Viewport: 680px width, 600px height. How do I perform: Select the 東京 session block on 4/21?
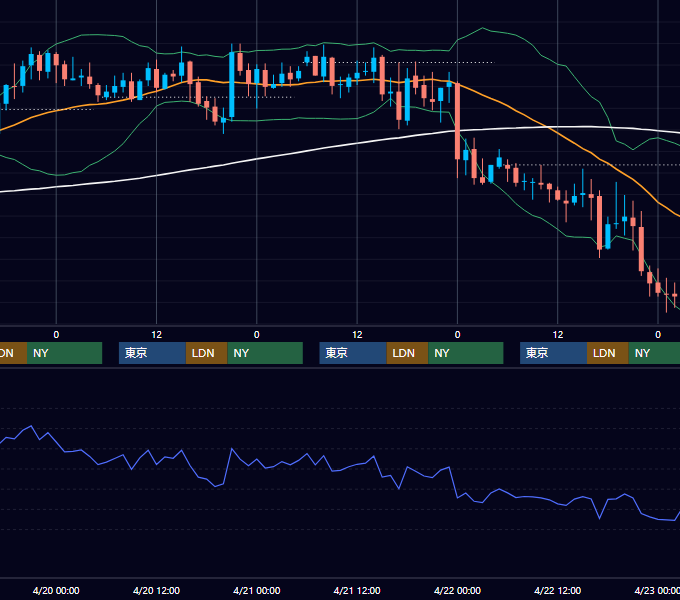tap(353, 353)
